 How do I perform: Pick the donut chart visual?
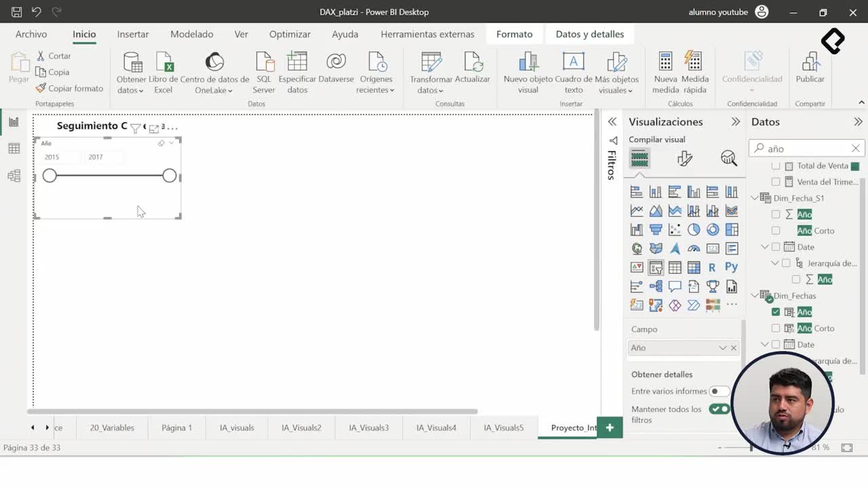tap(712, 230)
